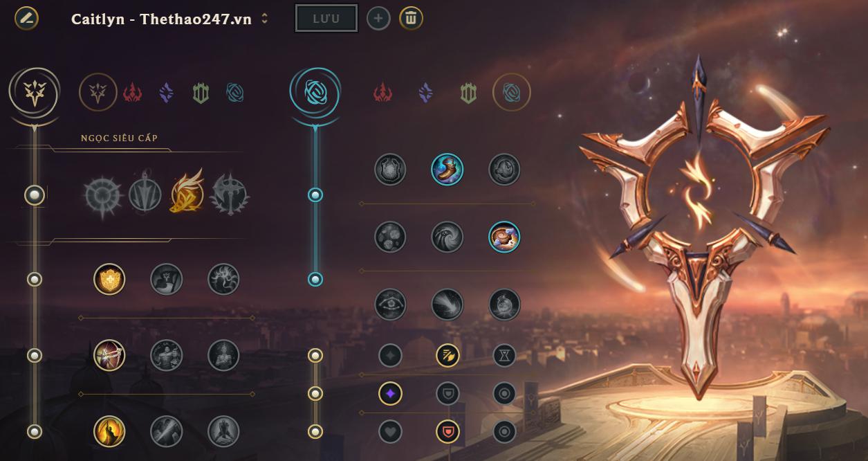This screenshot has height=461, width=868.
Task: Choose the Cut Down rune
Action: [167, 431]
